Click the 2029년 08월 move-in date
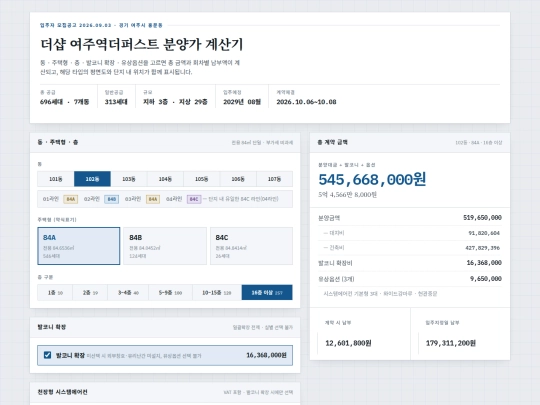The width and height of the screenshot is (540, 405). click(242, 102)
